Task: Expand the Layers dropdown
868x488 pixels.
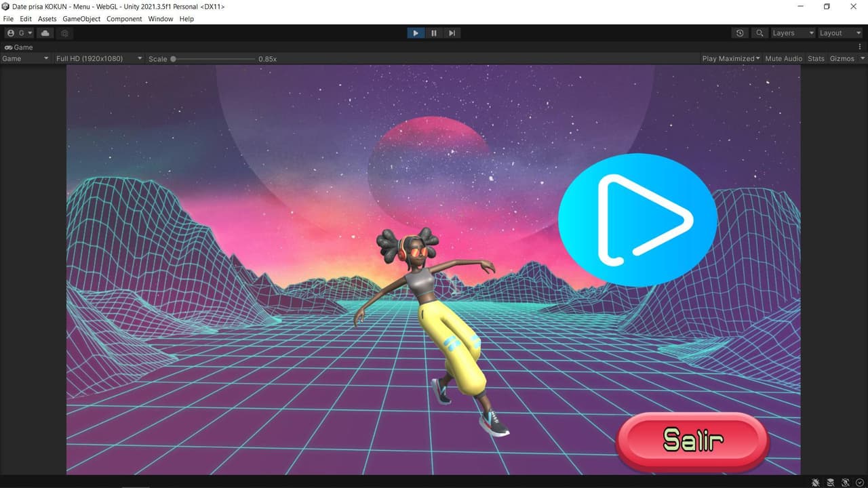Action: [x=792, y=33]
